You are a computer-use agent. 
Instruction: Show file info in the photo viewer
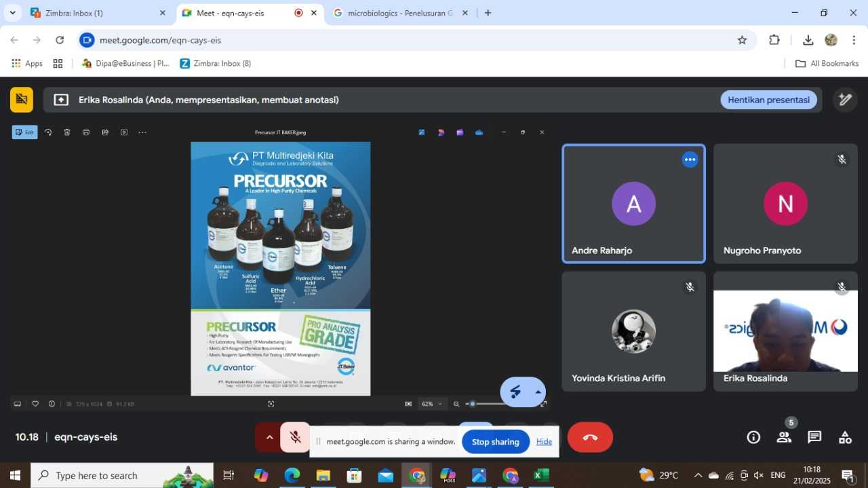[x=52, y=404]
